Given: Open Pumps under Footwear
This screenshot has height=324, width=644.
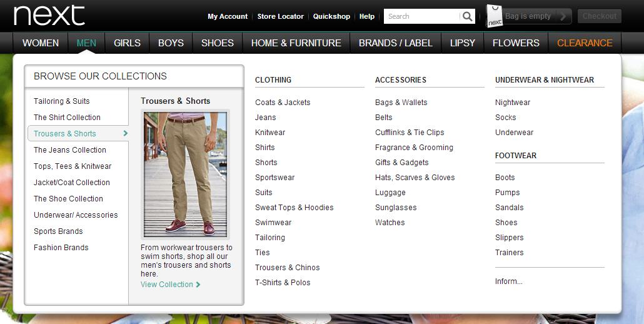Looking at the screenshot, I should click(507, 192).
